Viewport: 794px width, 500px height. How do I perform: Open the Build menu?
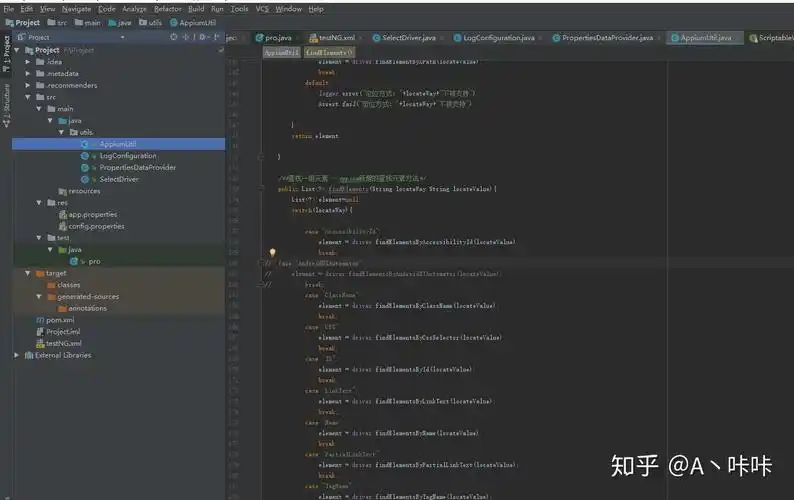(x=196, y=9)
